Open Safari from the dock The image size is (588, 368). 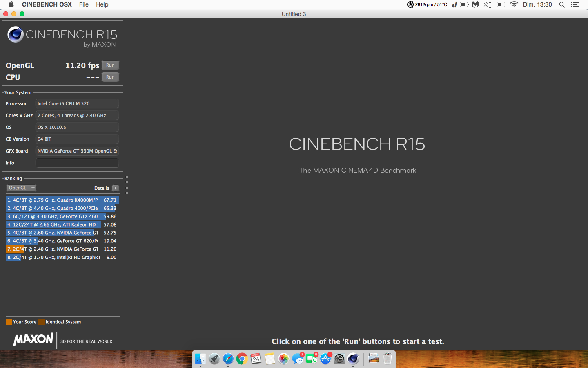(228, 359)
